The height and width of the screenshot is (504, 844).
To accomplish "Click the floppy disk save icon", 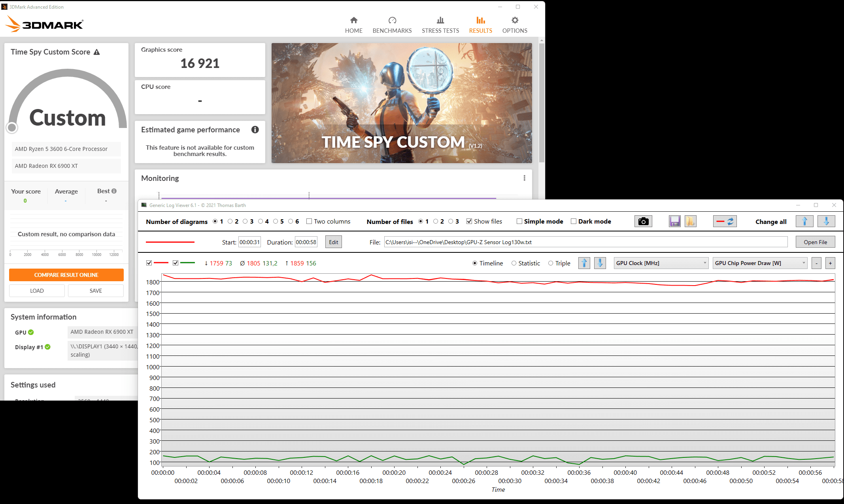I will (x=674, y=221).
